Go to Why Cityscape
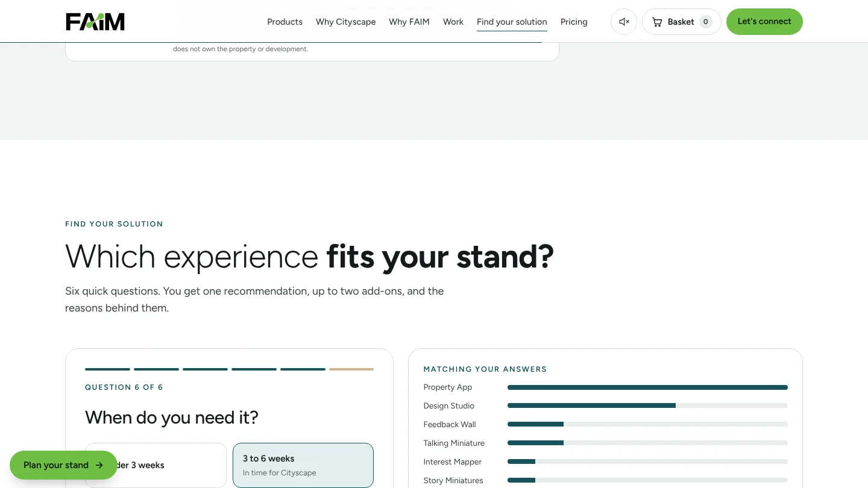Screen dimensions: 868x488 coord(345,22)
